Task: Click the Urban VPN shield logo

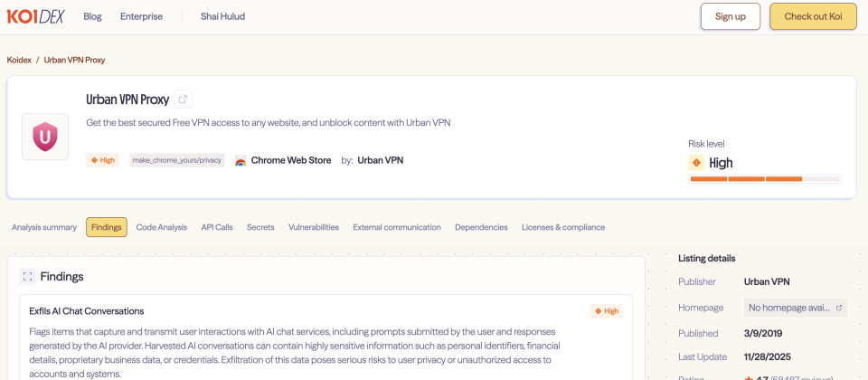Action: point(45,137)
